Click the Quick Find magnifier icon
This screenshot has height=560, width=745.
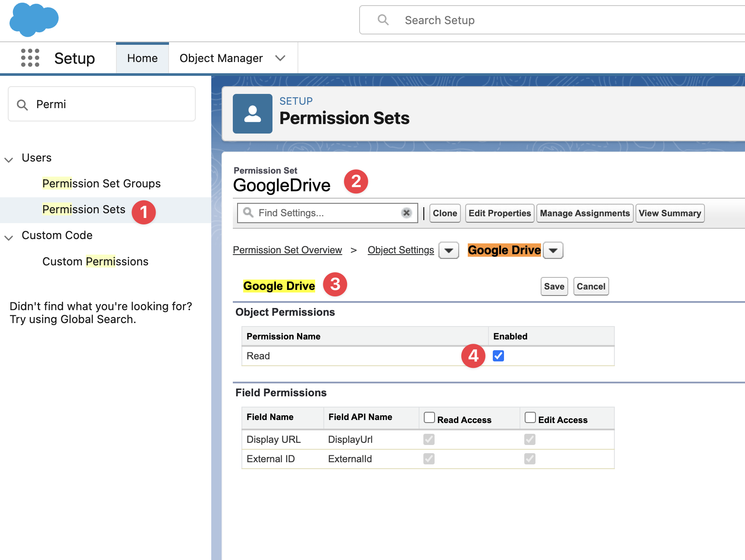pos(22,105)
